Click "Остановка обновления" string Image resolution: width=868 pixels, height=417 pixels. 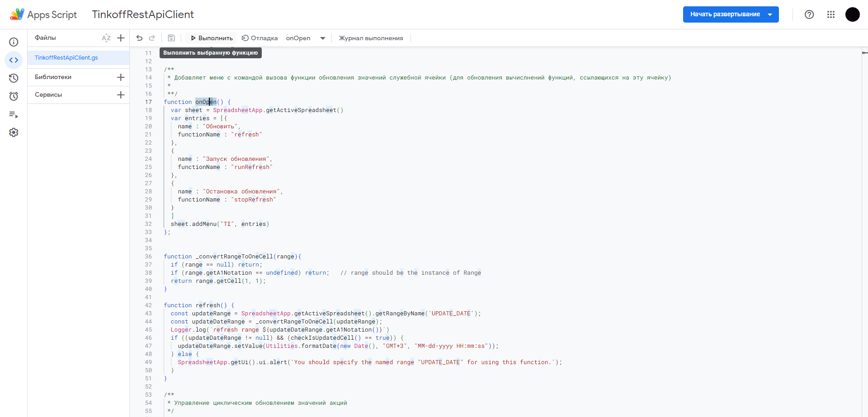pos(241,192)
